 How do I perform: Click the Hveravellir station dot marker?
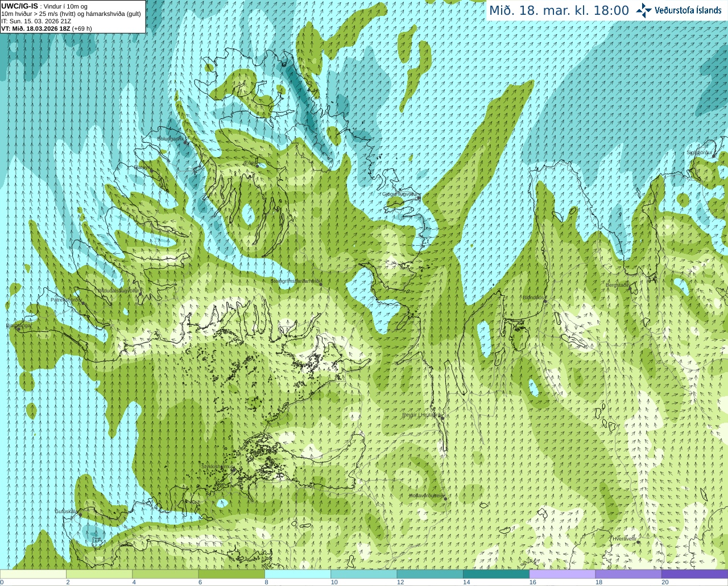point(638,542)
